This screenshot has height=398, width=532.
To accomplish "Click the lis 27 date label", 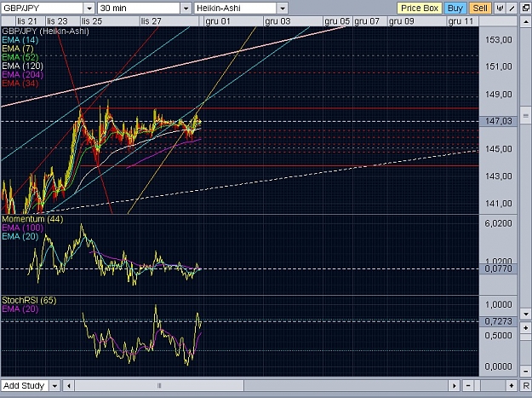I will (x=151, y=21).
